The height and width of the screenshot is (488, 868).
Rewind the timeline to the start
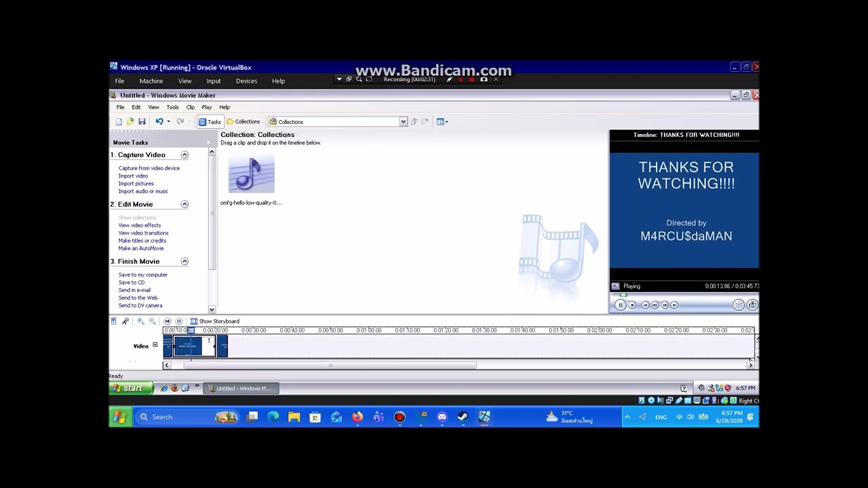[167, 321]
